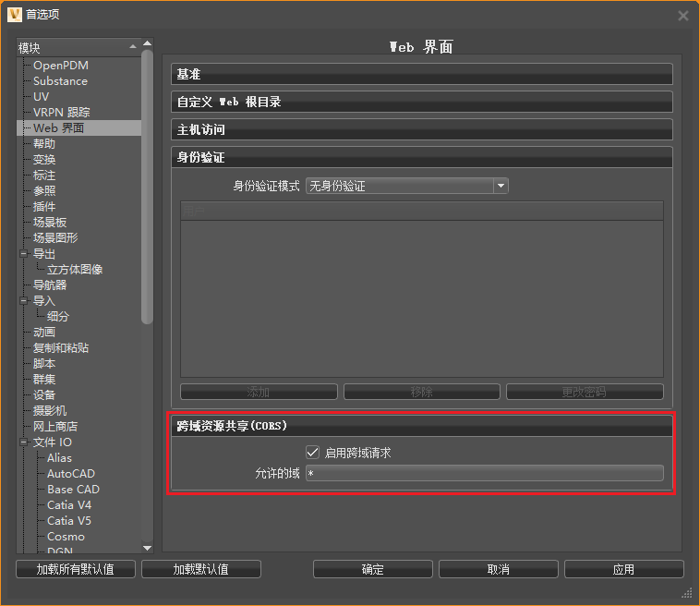
Task: Select 设备 in the module tree
Action: tap(44, 394)
